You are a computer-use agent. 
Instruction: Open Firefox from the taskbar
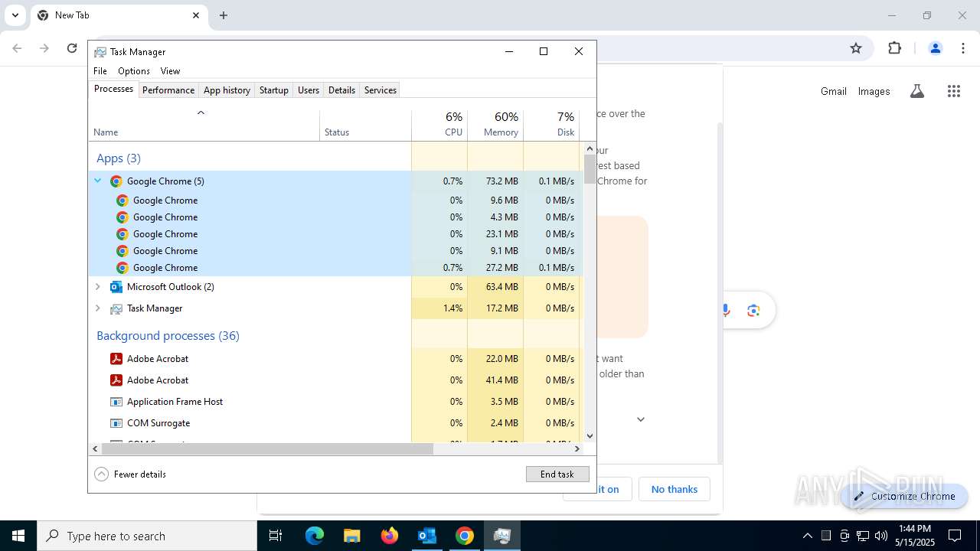tap(390, 536)
